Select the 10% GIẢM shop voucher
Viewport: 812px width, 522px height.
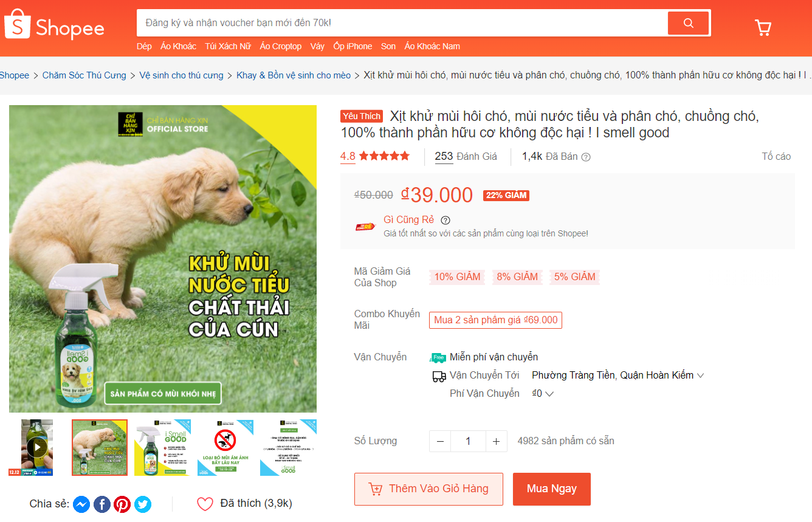tap(457, 277)
